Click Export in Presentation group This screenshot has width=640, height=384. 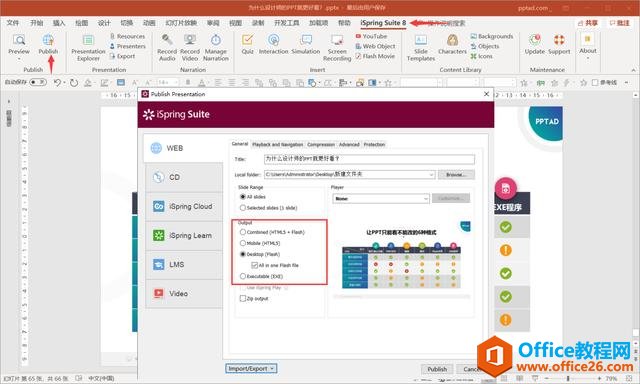tap(122, 56)
